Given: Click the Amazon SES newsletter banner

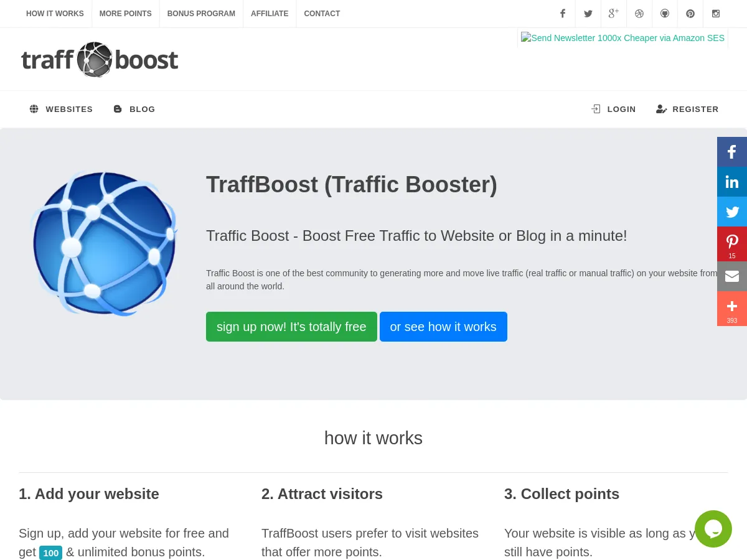Looking at the screenshot, I should 622,38.
